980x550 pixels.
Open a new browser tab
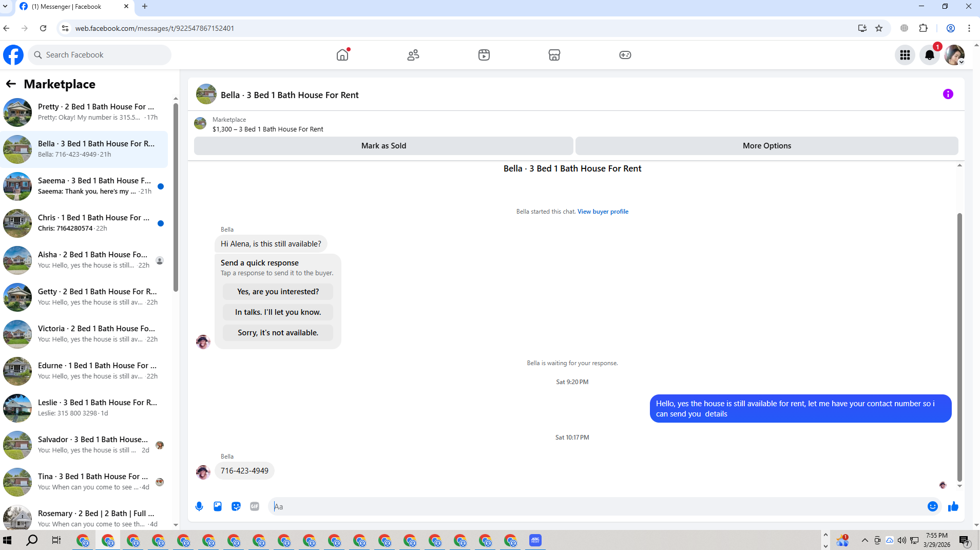click(145, 7)
